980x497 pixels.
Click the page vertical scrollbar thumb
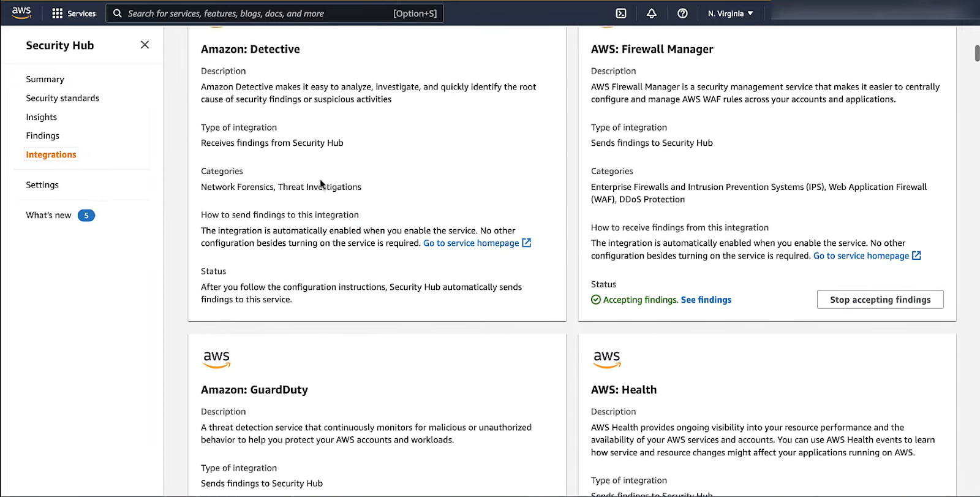(x=977, y=53)
